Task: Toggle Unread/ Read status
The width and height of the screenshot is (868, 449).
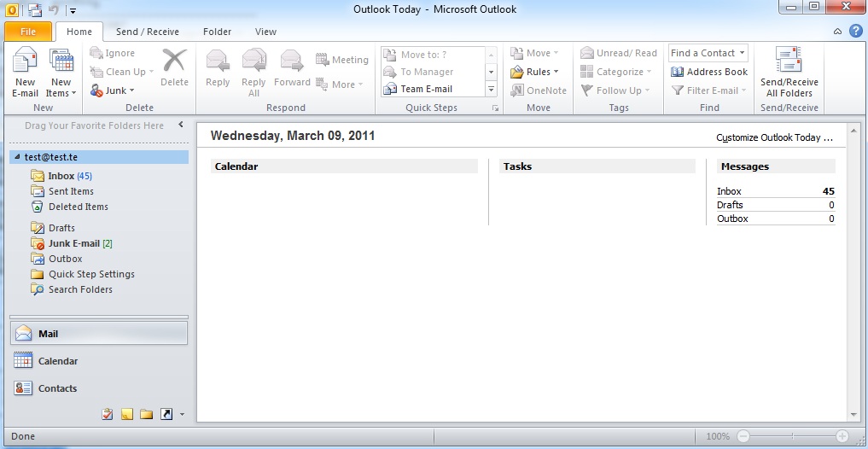Action: click(x=618, y=53)
